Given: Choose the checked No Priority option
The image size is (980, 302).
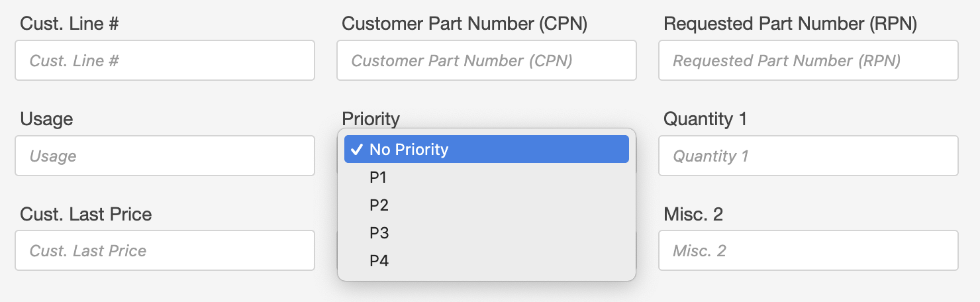Looking at the screenshot, I should 486,150.
